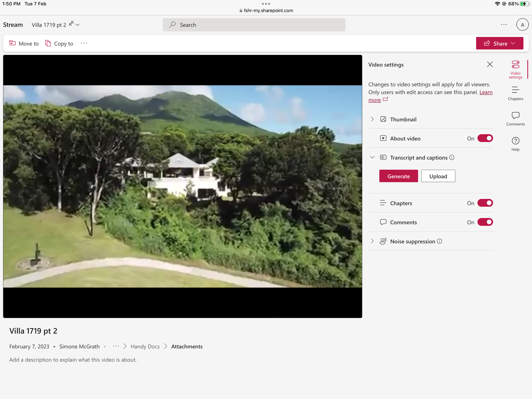Click the Transcript and captions info icon
Screen dimensions: 532x399
click(452, 157)
